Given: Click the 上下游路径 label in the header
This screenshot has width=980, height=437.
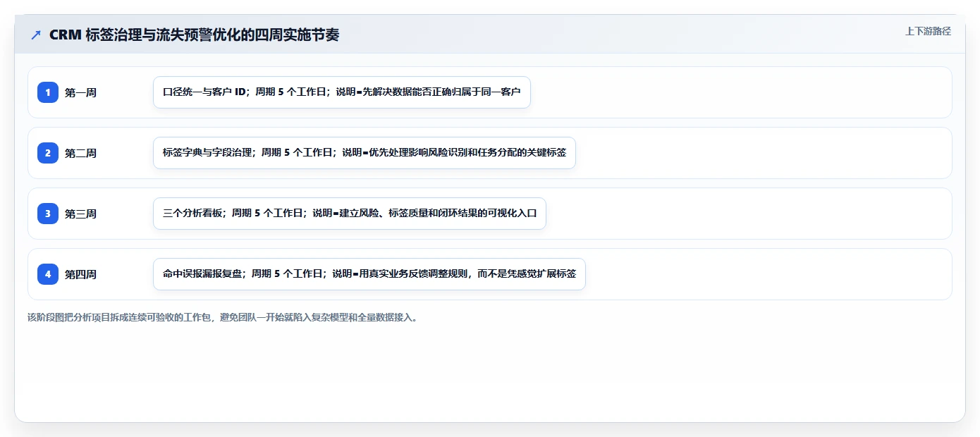Looking at the screenshot, I should [x=928, y=31].
